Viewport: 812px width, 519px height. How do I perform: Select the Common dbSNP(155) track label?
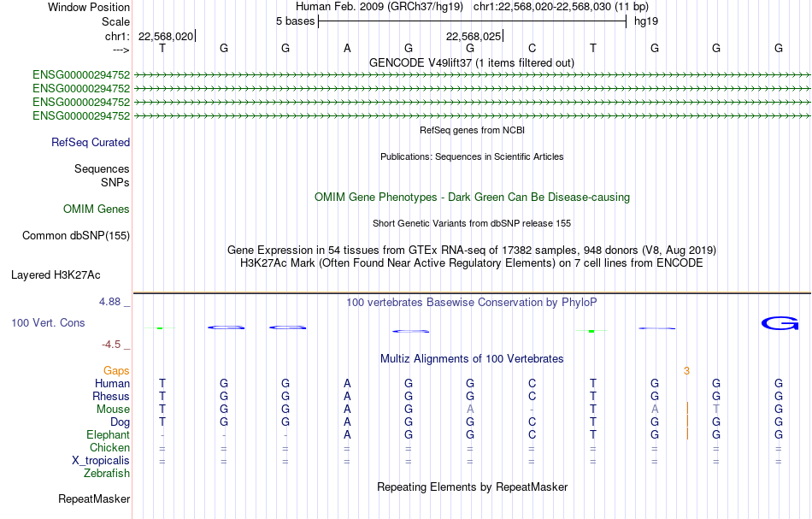[x=75, y=236]
